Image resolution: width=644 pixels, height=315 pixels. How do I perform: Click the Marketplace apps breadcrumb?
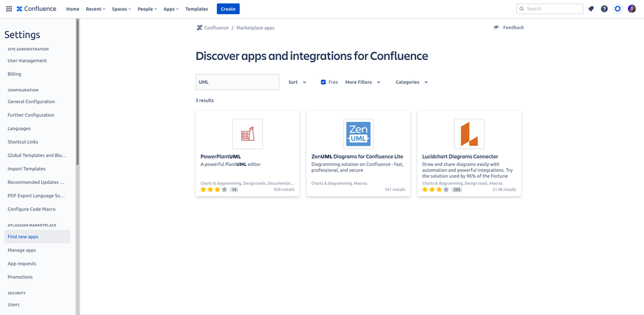click(x=255, y=28)
